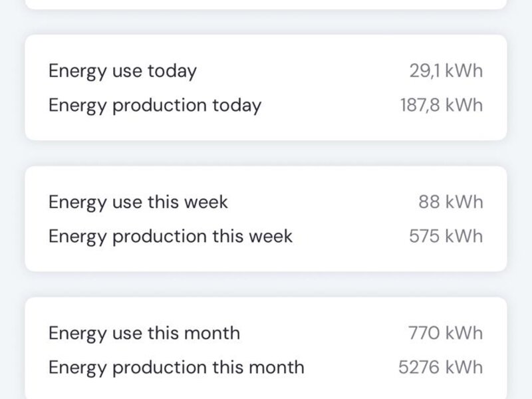
Task: Select the 'Energy use this month' label
Action: pyautogui.click(x=144, y=332)
